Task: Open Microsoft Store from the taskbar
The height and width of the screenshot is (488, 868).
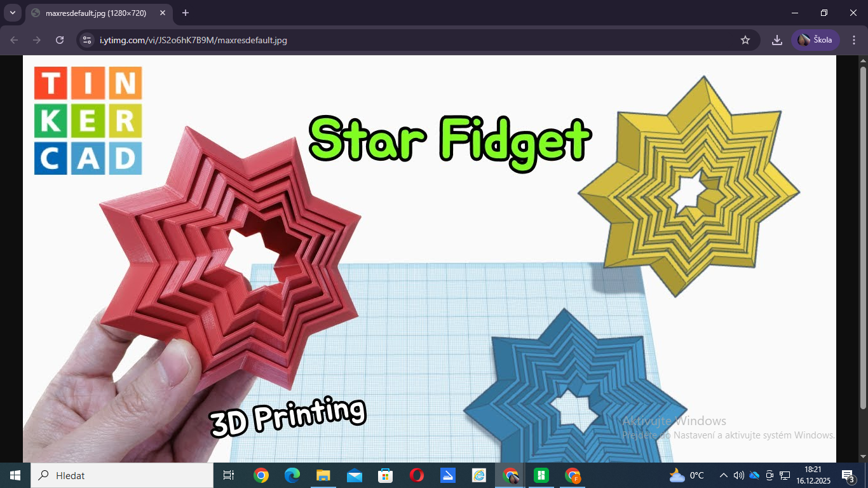Action: point(386,475)
